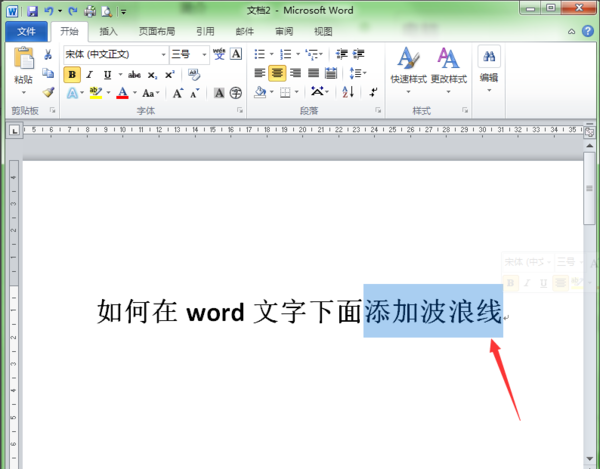
Task: Open the 文件 file tab
Action: [26, 31]
